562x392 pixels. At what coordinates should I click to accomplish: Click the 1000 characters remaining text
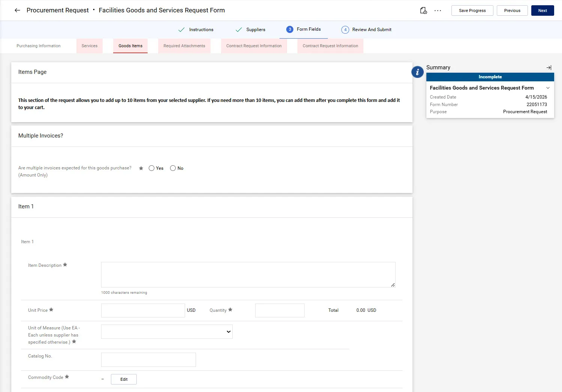click(x=124, y=293)
